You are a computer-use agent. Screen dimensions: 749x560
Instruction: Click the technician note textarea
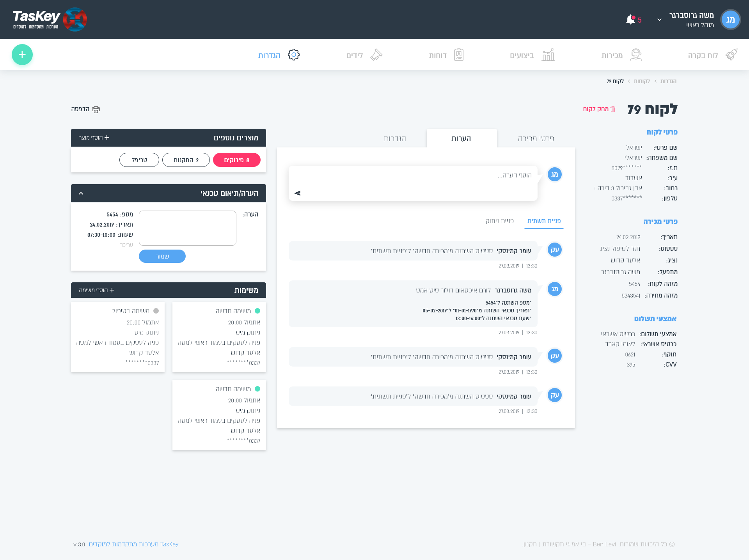(188, 228)
